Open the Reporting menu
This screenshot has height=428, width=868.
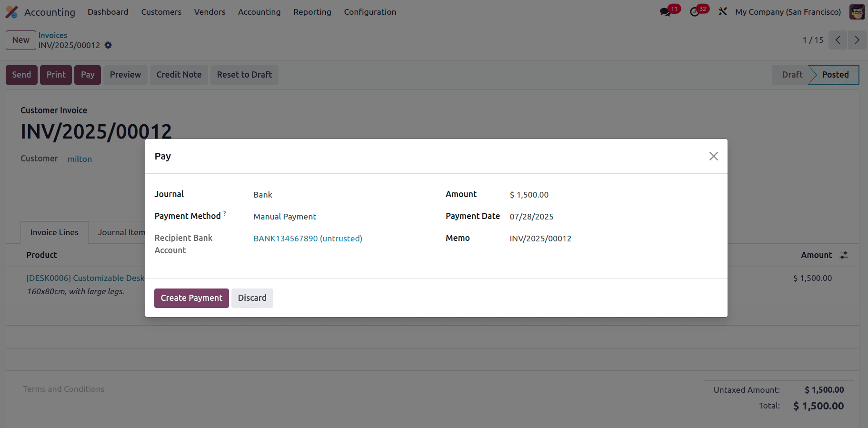[312, 12]
